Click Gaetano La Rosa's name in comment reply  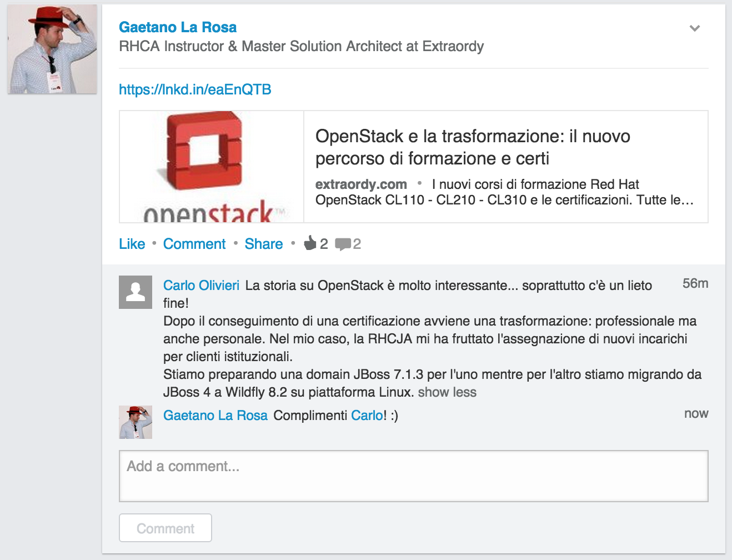click(215, 416)
